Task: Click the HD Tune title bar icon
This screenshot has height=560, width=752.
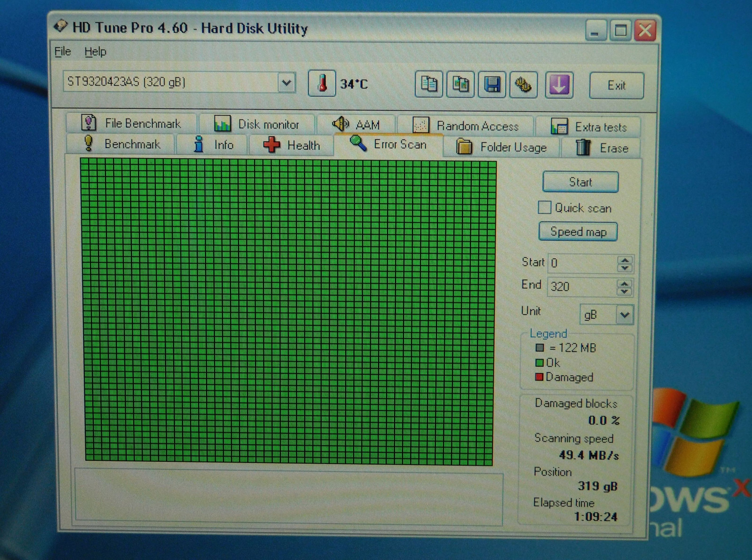Action: (x=61, y=26)
